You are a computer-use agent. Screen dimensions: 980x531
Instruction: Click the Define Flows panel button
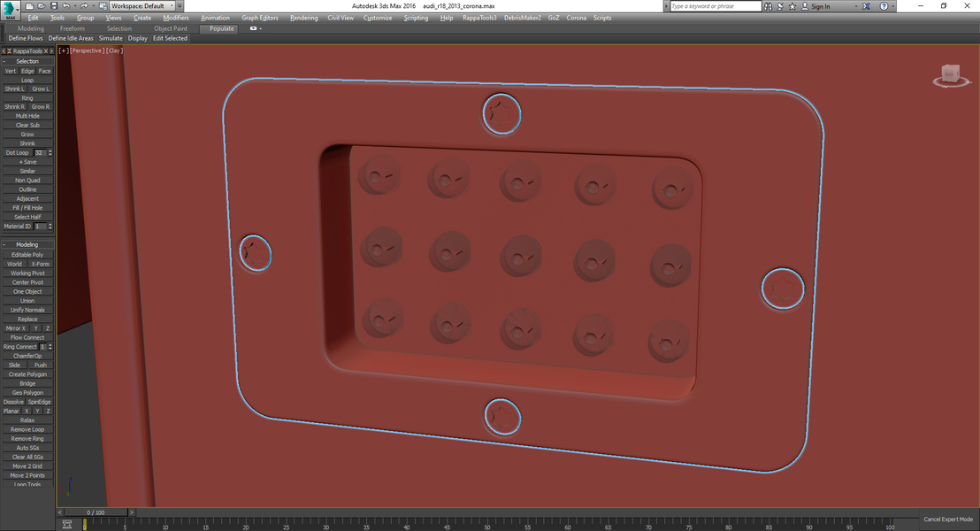tap(26, 38)
